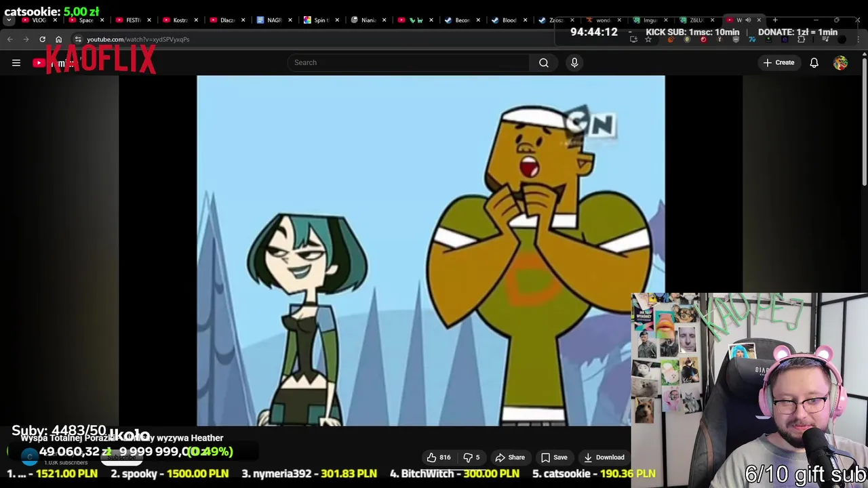Screen dimensions: 868x488
Task: Dislike the video
Action: (x=471, y=457)
